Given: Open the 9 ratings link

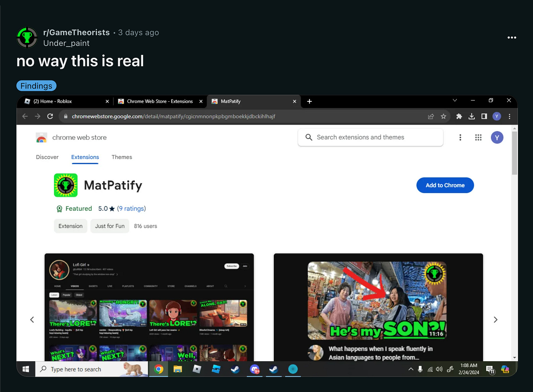Looking at the screenshot, I should click(131, 209).
